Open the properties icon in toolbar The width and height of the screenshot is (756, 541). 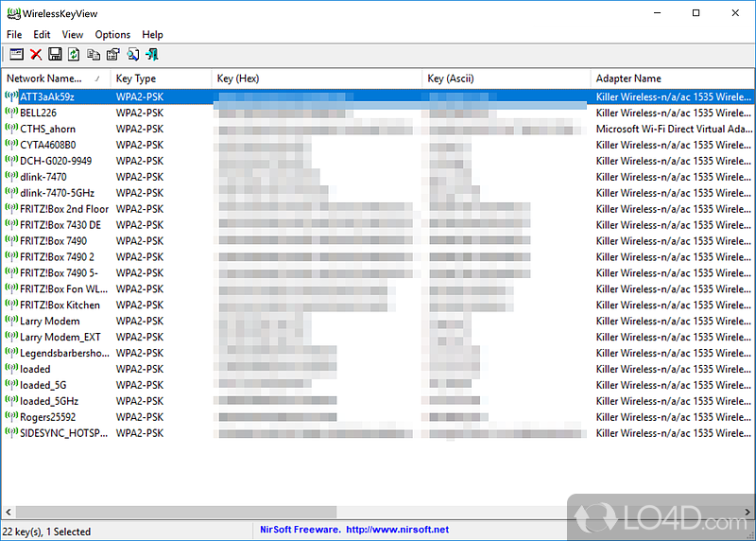point(112,55)
